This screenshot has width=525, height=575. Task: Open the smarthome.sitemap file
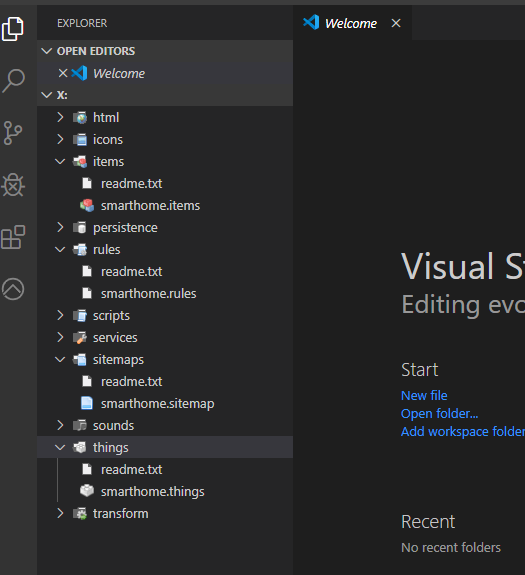[158, 404]
